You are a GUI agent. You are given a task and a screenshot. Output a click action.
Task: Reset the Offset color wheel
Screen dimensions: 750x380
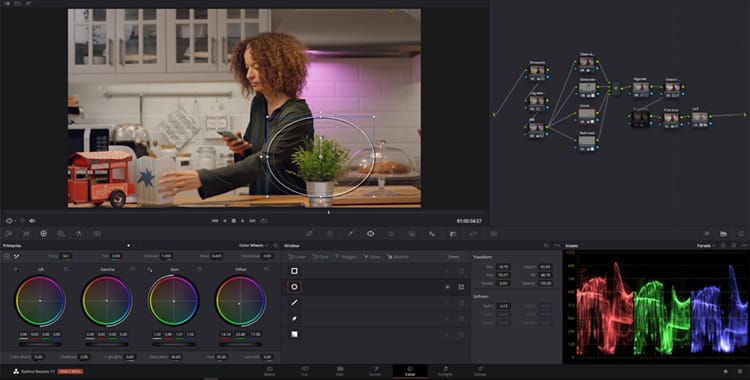(266, 269)
